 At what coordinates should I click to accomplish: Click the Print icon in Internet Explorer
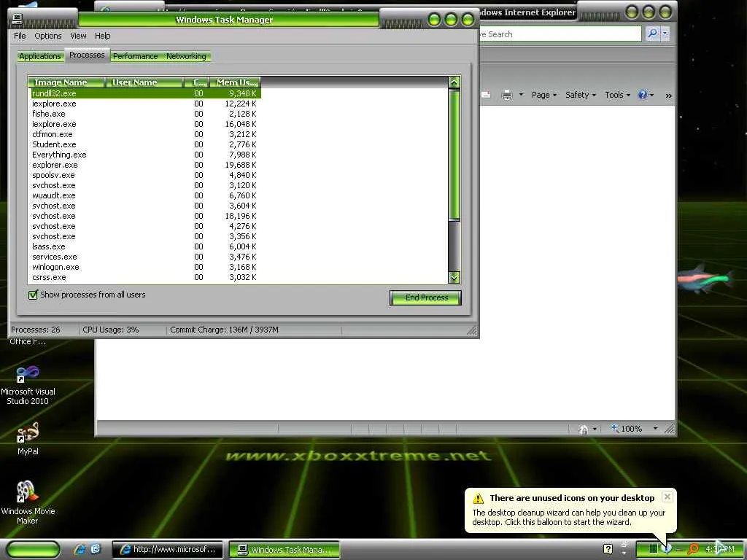coord(507,95)
